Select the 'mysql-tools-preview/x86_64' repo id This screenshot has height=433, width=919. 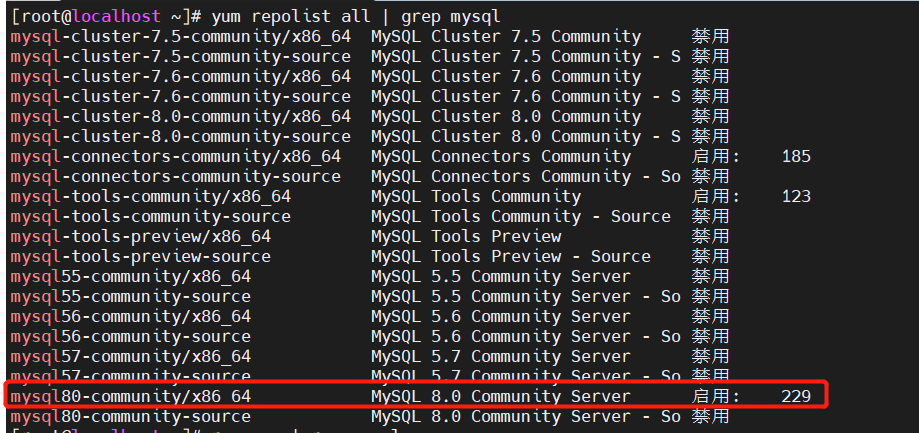[141, 237]
